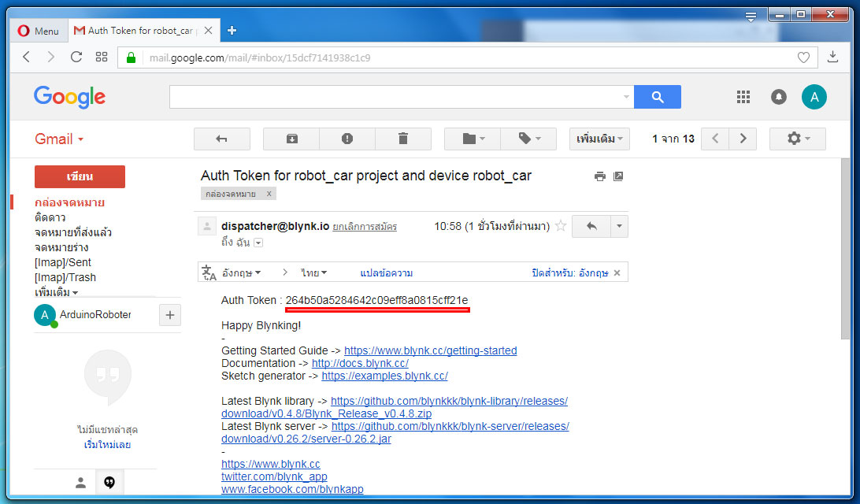
Task: Open examples.blynk.cc sketch generator link
Action: (x=384, y=376)
